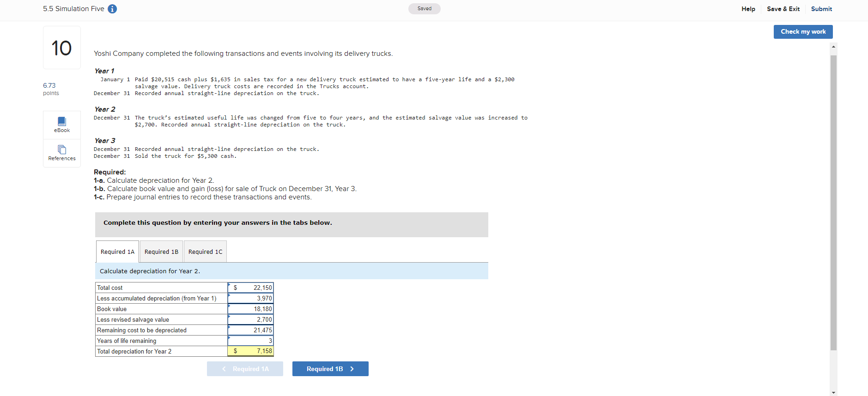
Task: Edit the revised salvage value 2,700
Action: [250, 319]
